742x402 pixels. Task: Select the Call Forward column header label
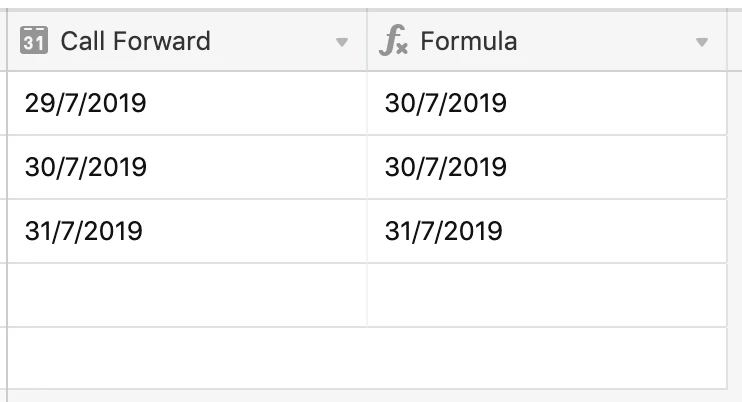coord(135,41)
